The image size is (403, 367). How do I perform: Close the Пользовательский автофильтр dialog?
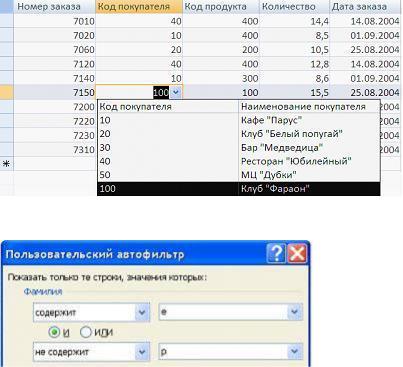pyautogui.click(x=297, y=254)
